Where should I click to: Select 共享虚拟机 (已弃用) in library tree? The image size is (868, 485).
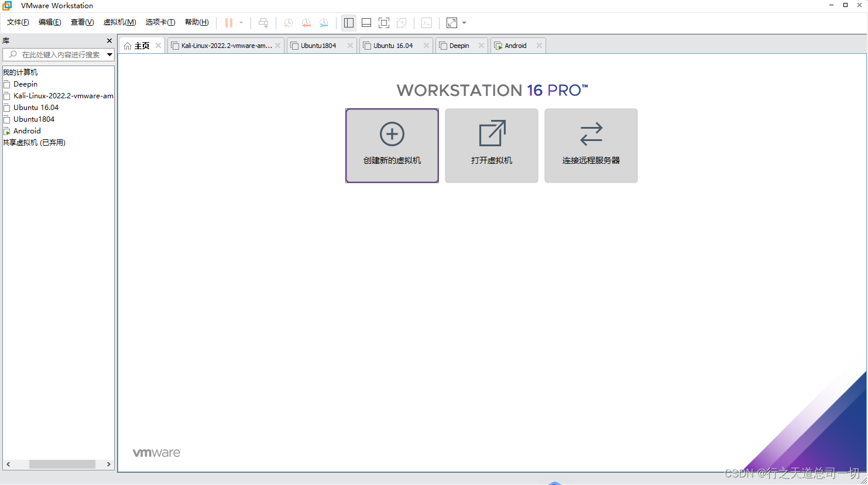pos(34,143)
